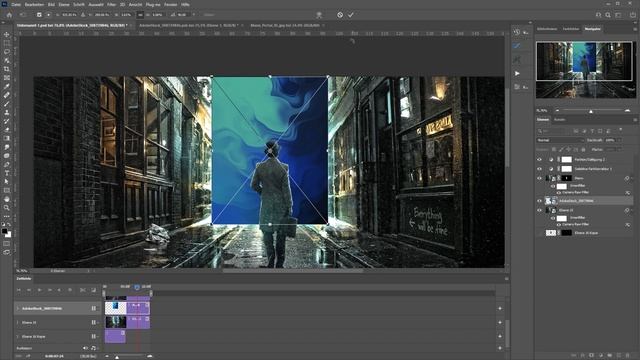The width and height of the screenshot is (640, 360).
Task: Go to first frame of timeline
Action: coord(18,290)
